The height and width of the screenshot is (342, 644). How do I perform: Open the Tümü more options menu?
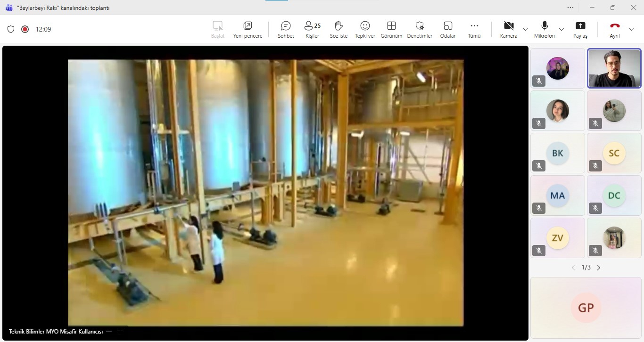pos(474,29)
